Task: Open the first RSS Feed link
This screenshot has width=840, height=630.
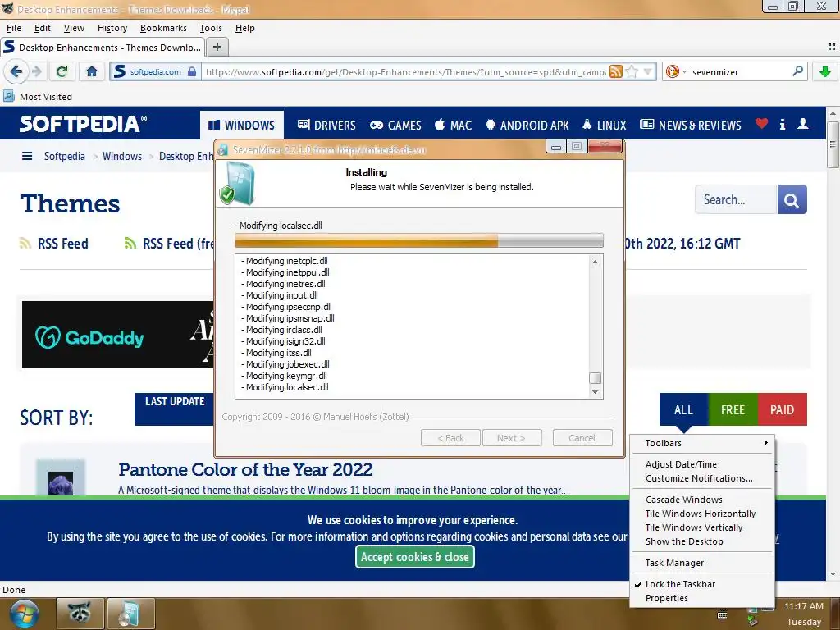Action: click(54, 243)
